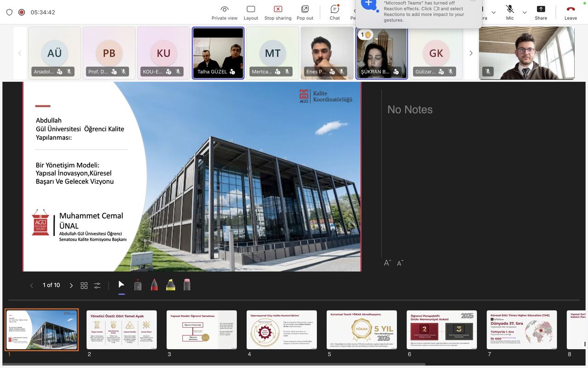Open the Share content tray
This screenshot has height=368, width=588.
click(541, 12)
